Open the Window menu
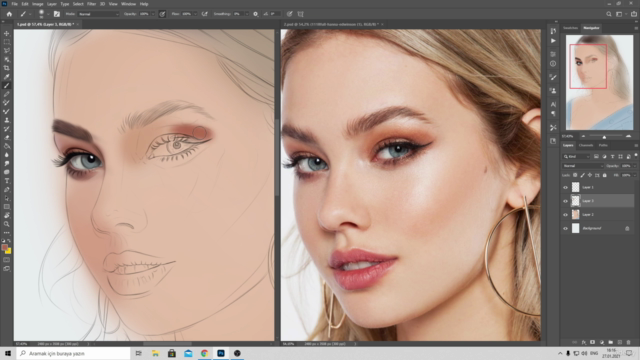 tap(128, 4)
